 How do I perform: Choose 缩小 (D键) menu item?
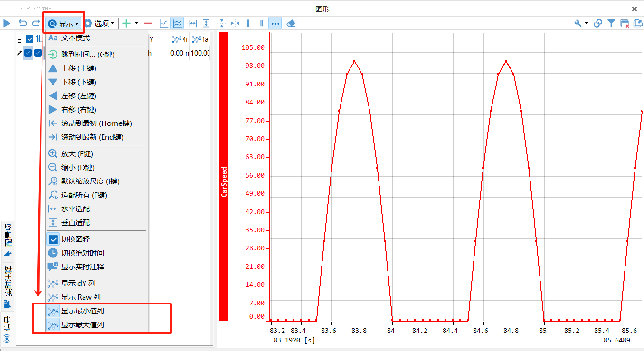[x=96, y=168]
